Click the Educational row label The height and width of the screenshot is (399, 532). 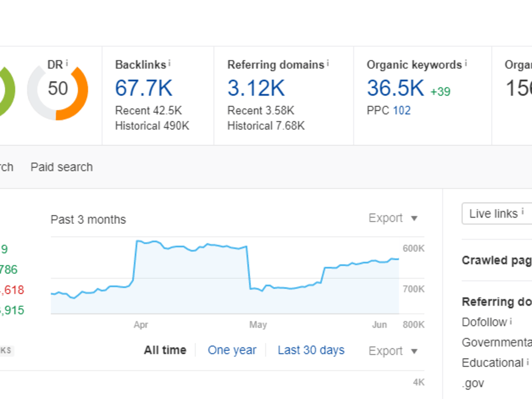pos(493,363)
